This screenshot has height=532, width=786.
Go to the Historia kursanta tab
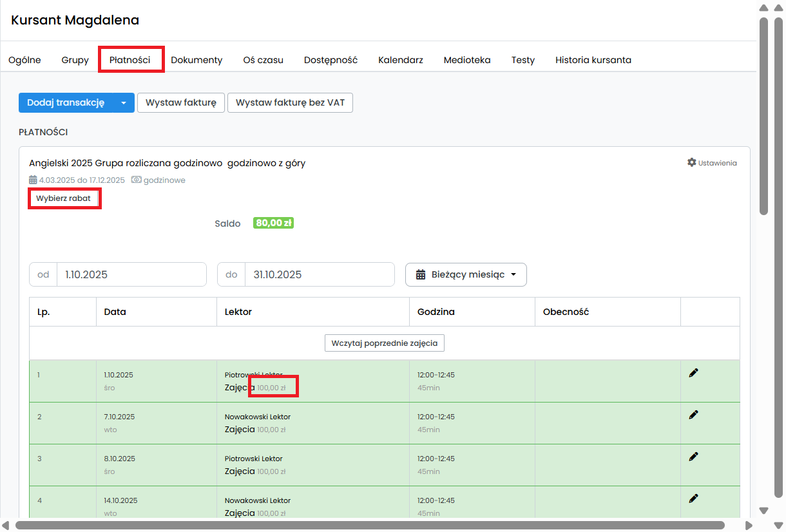tap(593, 60)
